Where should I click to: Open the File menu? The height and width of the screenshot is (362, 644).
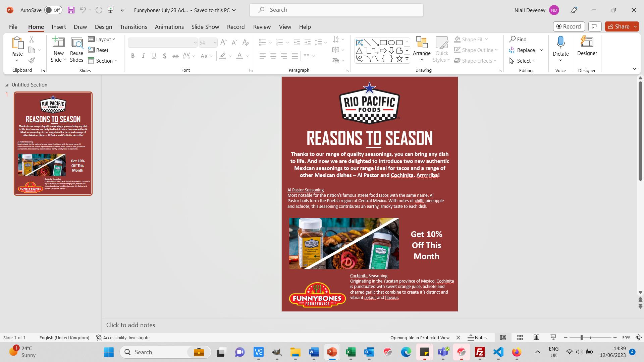pos(13,27)
